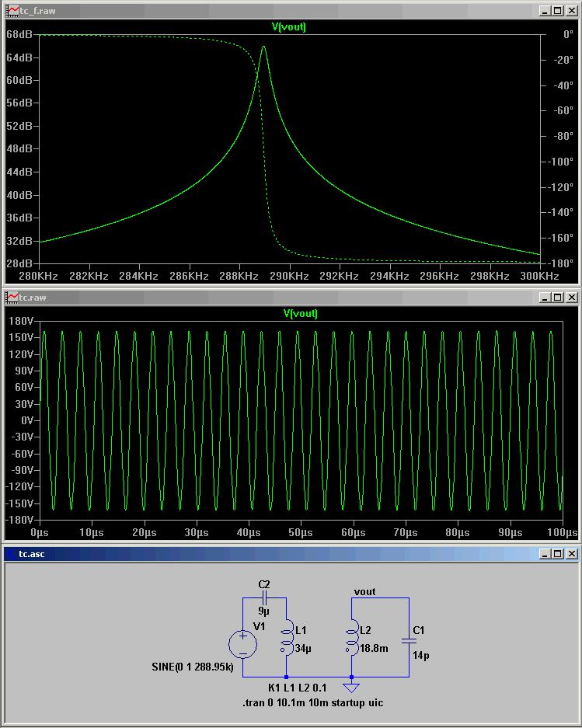Click the SINE(0 1 288.95k) source value

point(192,667)
